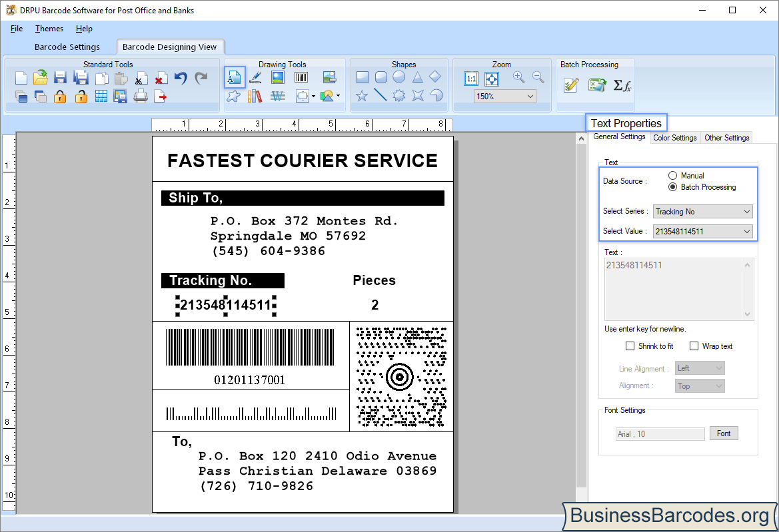Zoom out with the minus magnifier
Image resolution: width=779 pixels, height=532 pixels.
click(538, 77)
